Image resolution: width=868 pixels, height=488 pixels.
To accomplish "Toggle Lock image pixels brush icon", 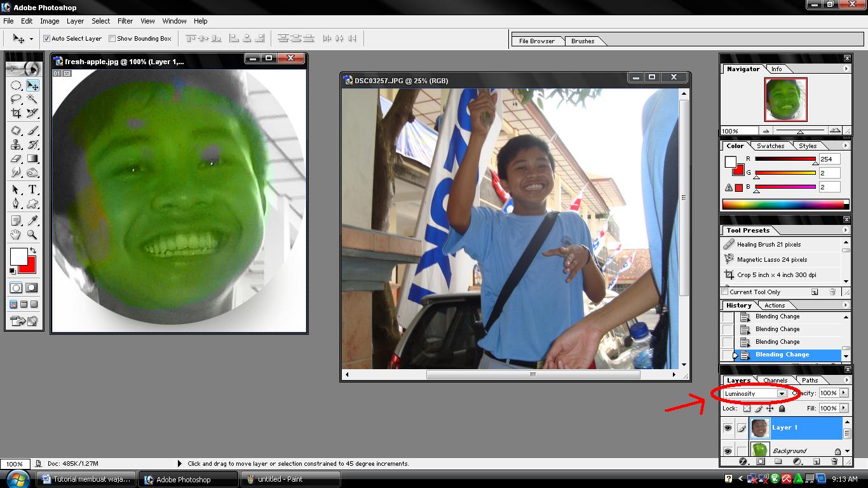I will coord(758,409).
